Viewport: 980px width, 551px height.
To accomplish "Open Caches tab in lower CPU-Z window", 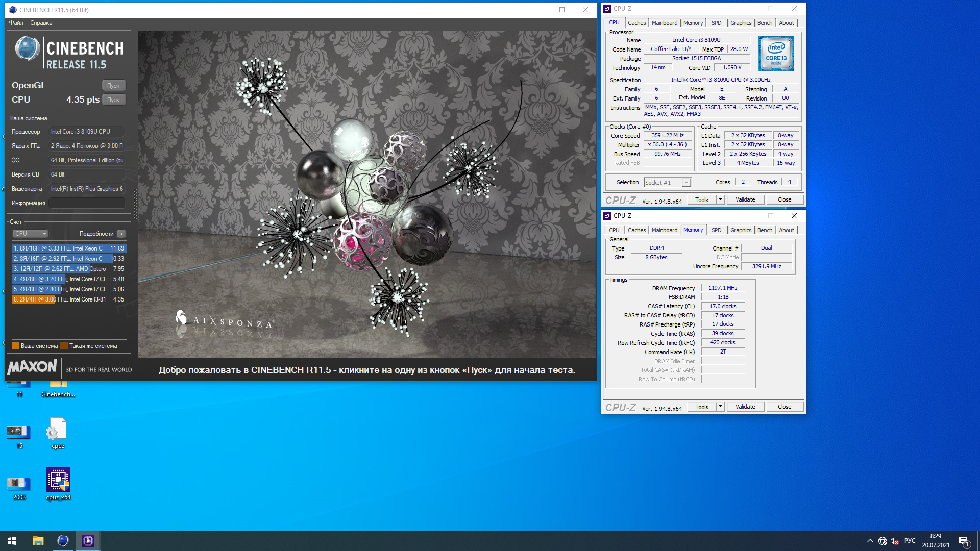I will click(x=636, y=230).
